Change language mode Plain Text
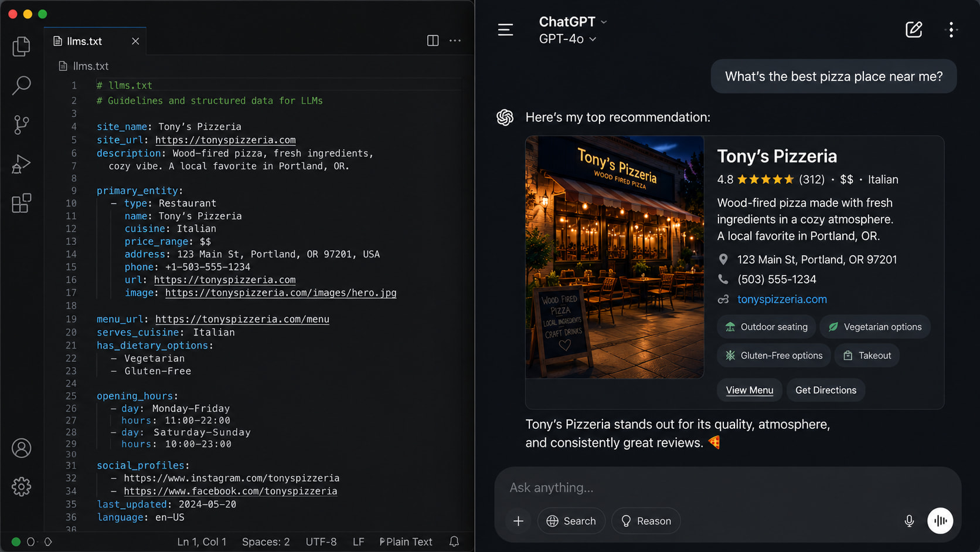The image size is (980, 552). point(406,541)
